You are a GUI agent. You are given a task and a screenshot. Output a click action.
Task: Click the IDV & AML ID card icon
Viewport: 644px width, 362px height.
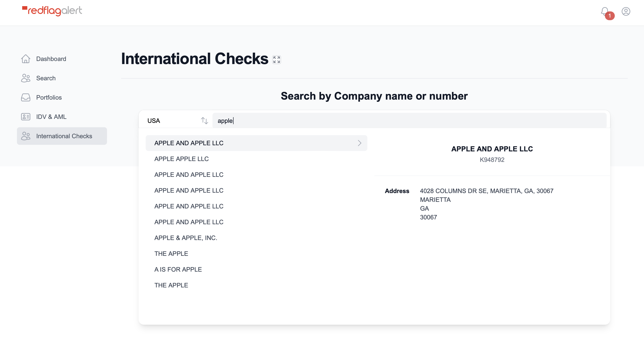[x=25, y=116]
